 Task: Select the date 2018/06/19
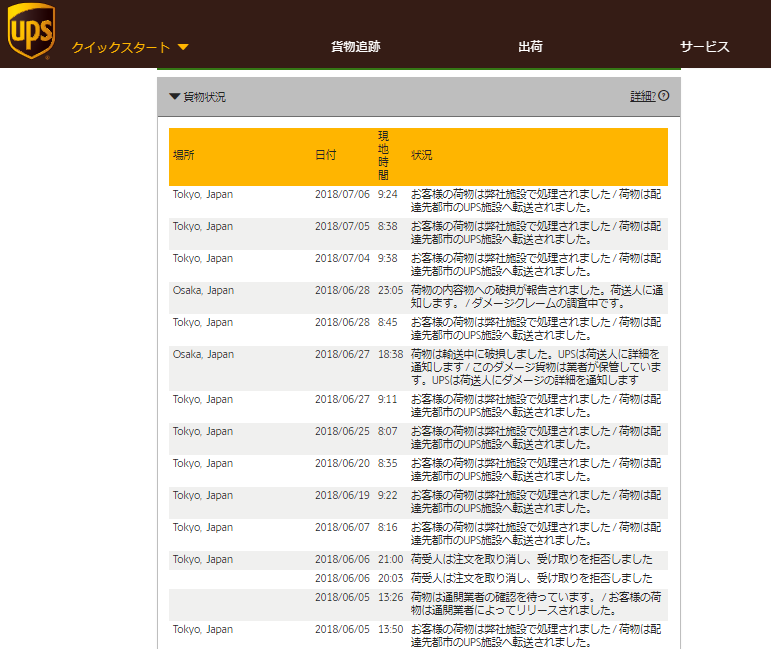tap(342, 495)
